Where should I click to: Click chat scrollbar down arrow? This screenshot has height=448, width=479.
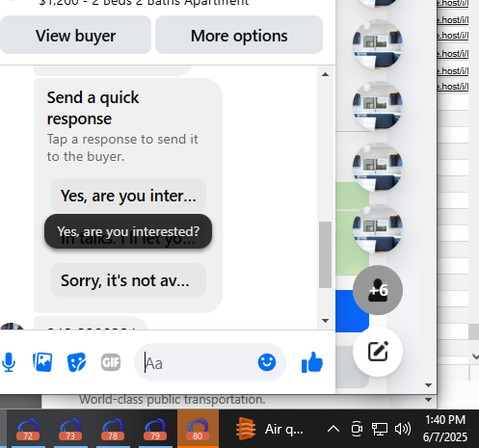[x=325, y=321]
